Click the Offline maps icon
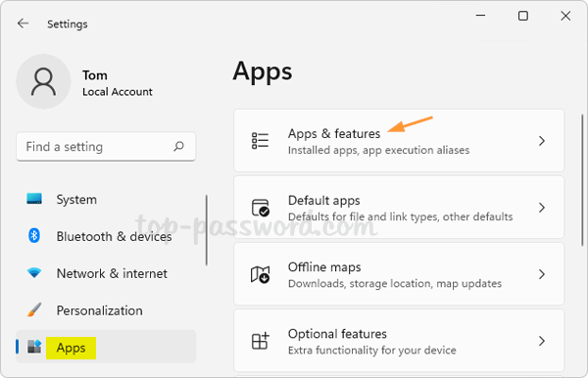The height and width of the screenshot is (378, 588). pyautogui.click(x=261, y=274)
